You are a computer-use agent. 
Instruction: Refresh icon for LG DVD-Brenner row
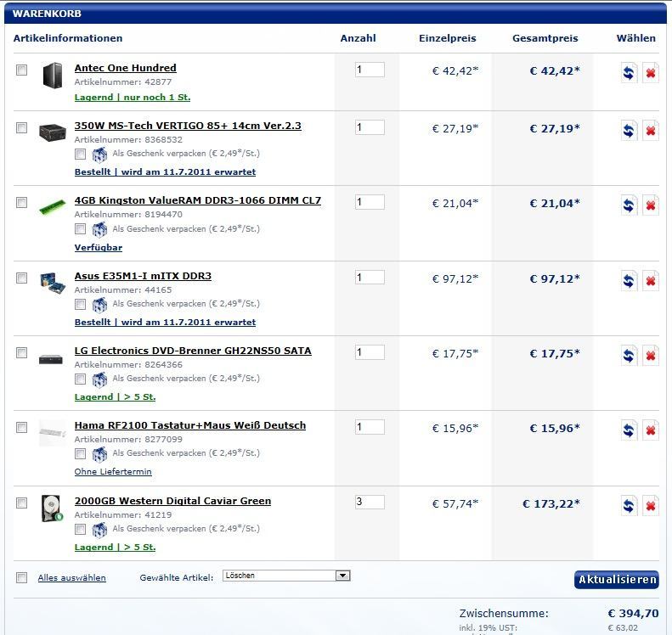[x=629, y=356]
